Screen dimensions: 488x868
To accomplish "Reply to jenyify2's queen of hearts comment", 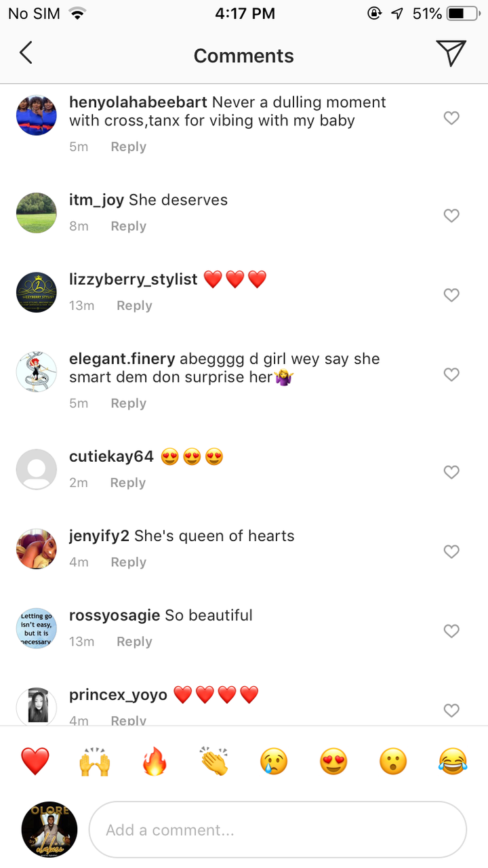I will pos(129,562).
